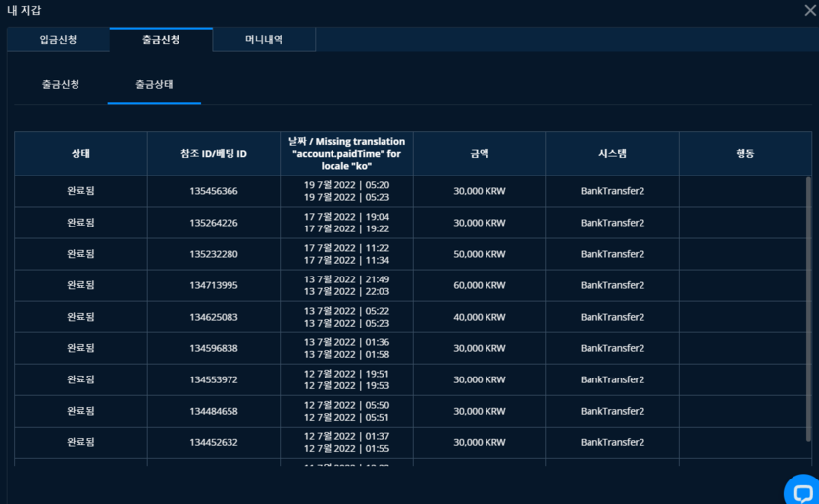The image size is (819, 504).
Task: Open the 머니내역 tab
Action: coord(264,39)
